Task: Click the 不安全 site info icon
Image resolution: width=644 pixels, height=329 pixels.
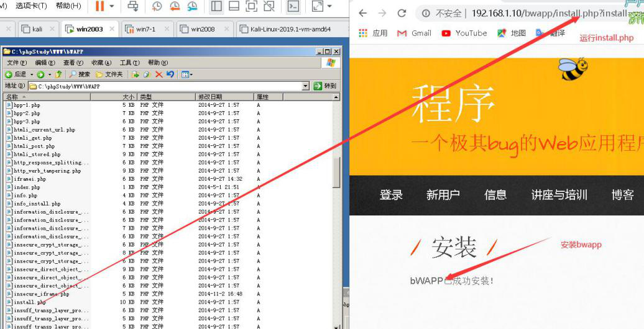Action: coord(426,14)
